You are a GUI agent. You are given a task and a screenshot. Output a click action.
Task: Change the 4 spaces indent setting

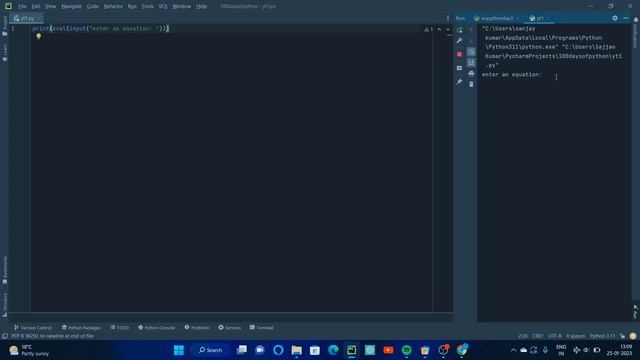tap(576, 336)
